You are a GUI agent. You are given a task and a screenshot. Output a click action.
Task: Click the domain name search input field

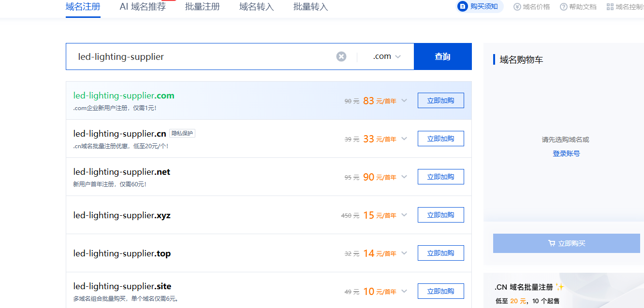coord(203,56)
